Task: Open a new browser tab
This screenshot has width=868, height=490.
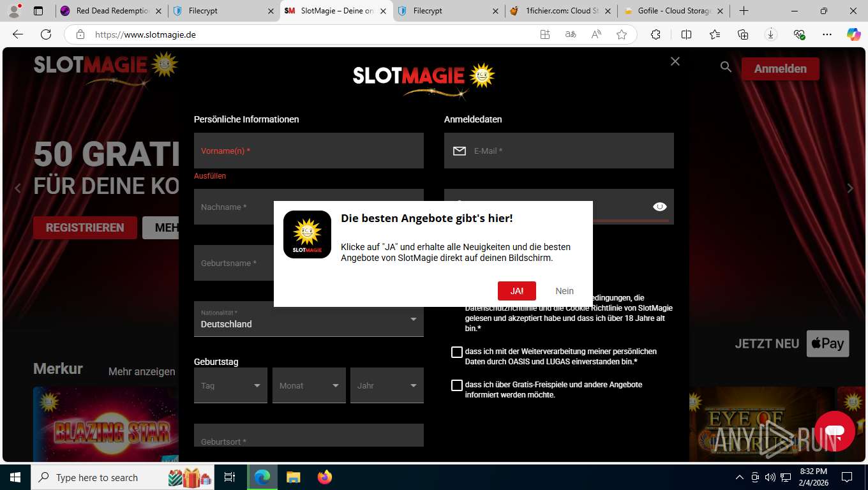Action: tap(744, 11)
